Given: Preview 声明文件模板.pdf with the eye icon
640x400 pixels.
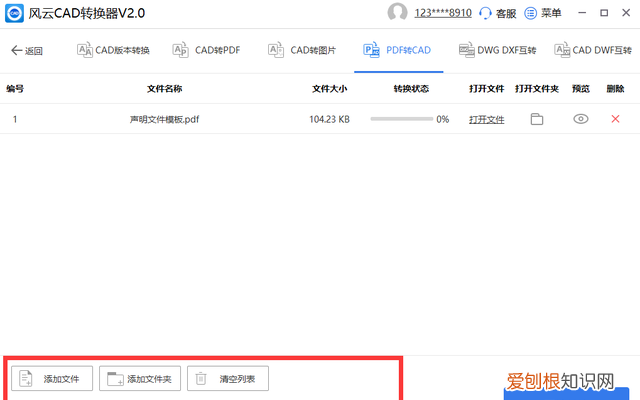Looking at the screenshot, I should (581, 119).
